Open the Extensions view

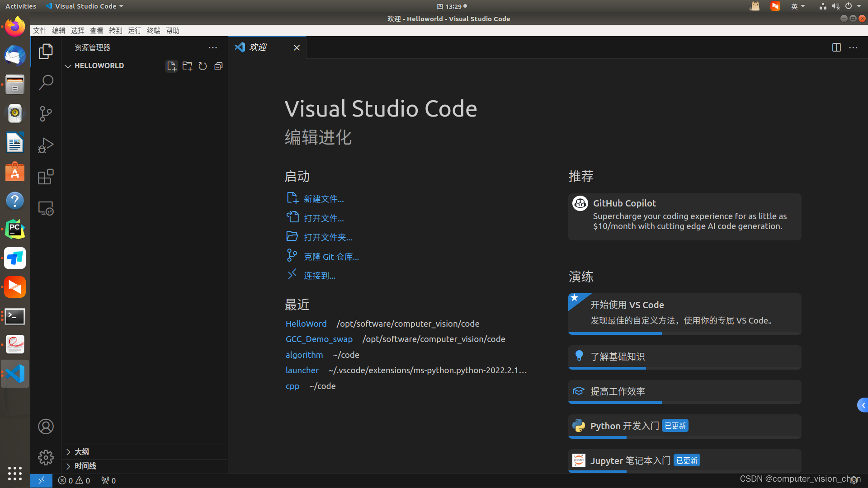click(46, 177)
